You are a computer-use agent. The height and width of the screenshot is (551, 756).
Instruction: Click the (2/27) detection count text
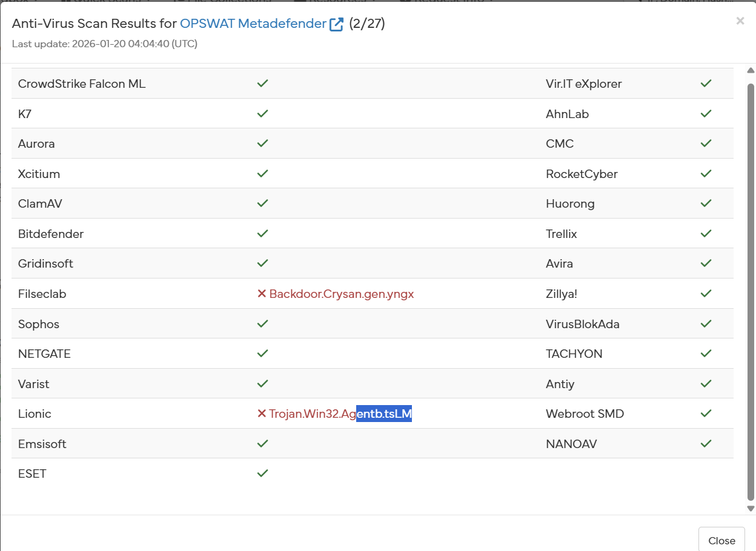click(367, 24)
